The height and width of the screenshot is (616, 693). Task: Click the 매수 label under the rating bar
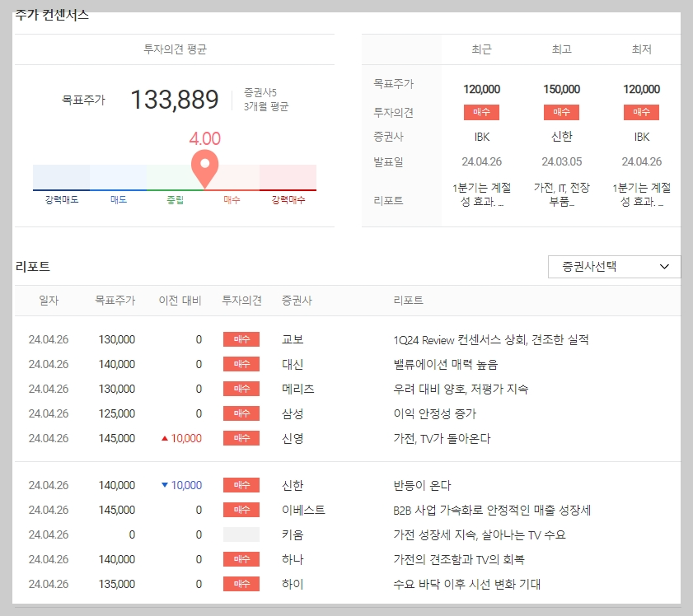(x=232, y=200)
